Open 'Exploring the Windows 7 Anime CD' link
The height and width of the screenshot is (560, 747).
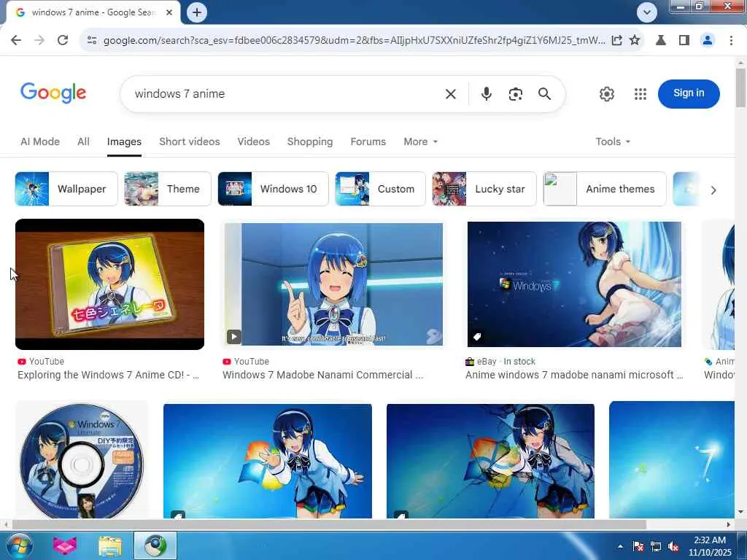[108, 375]
